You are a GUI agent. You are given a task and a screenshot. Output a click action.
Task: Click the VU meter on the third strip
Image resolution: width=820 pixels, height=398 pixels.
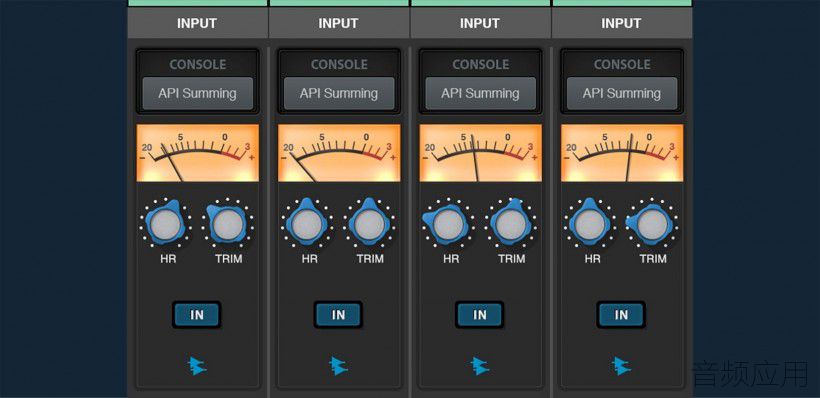tap(481, 153)
